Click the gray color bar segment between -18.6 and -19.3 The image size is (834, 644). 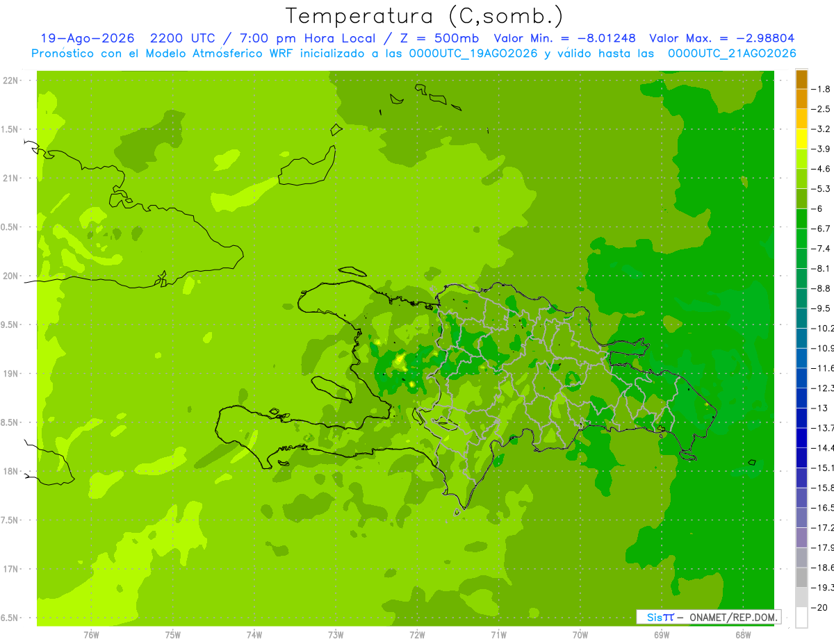[801, 577]
